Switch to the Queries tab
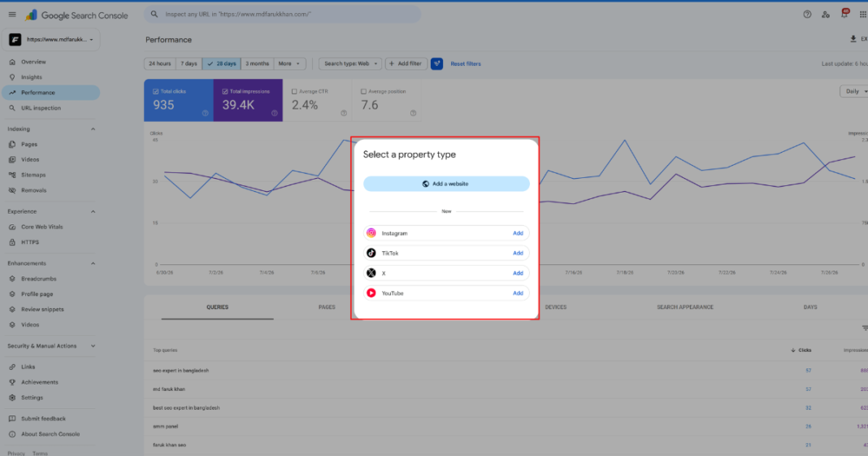868x456 pixels. pyautogui.click(x=218, y=307)
